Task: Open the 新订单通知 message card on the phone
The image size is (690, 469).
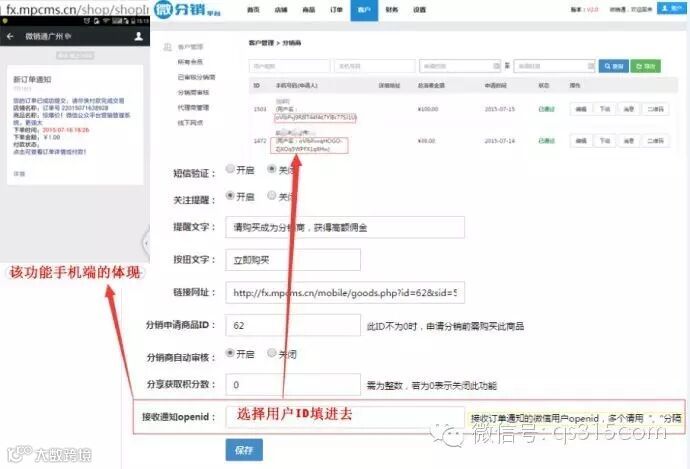Action: pos(75,125)
